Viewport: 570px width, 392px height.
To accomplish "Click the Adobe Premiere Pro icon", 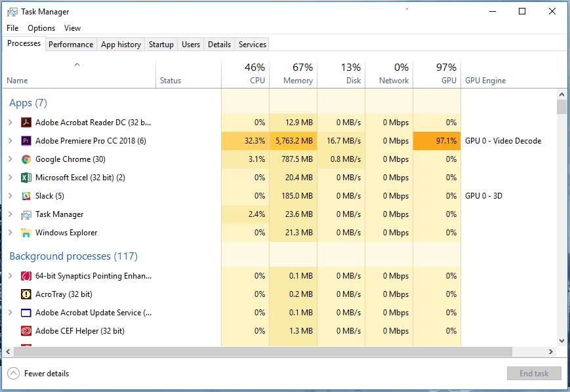I will [x=26, y=140].
